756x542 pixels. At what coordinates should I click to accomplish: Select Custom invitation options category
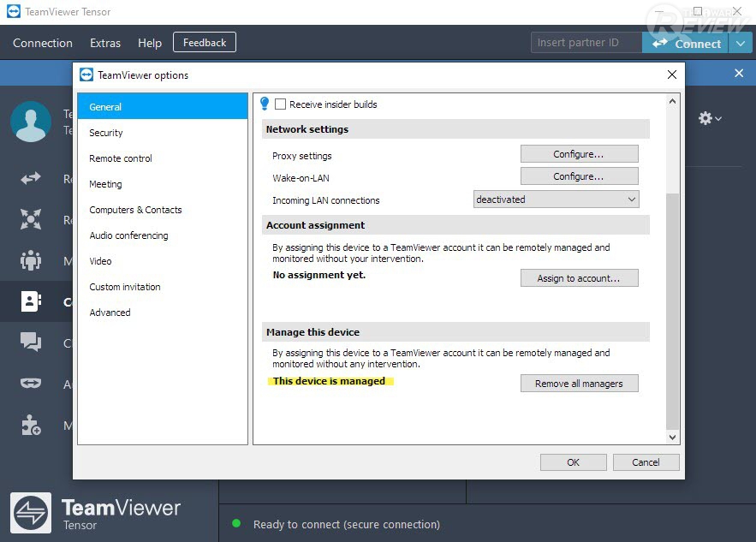click(x=163, y=287)
